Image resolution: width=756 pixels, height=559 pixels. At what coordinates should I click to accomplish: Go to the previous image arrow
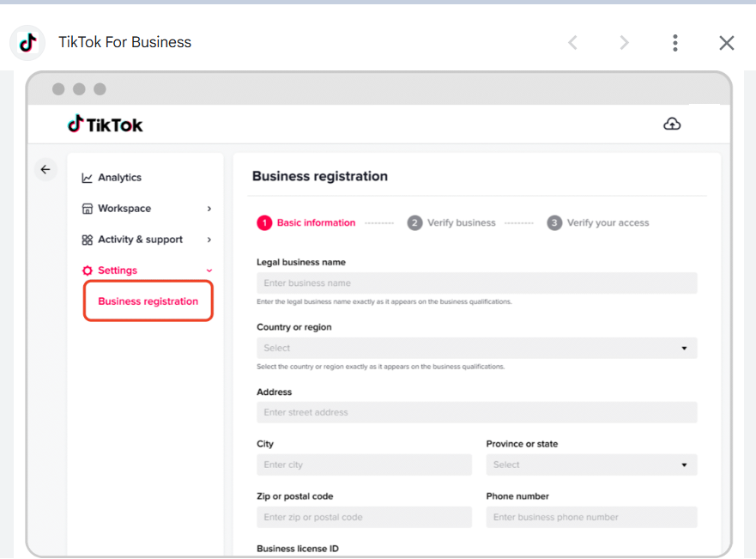pyautogui.click(x=572, y=43)
